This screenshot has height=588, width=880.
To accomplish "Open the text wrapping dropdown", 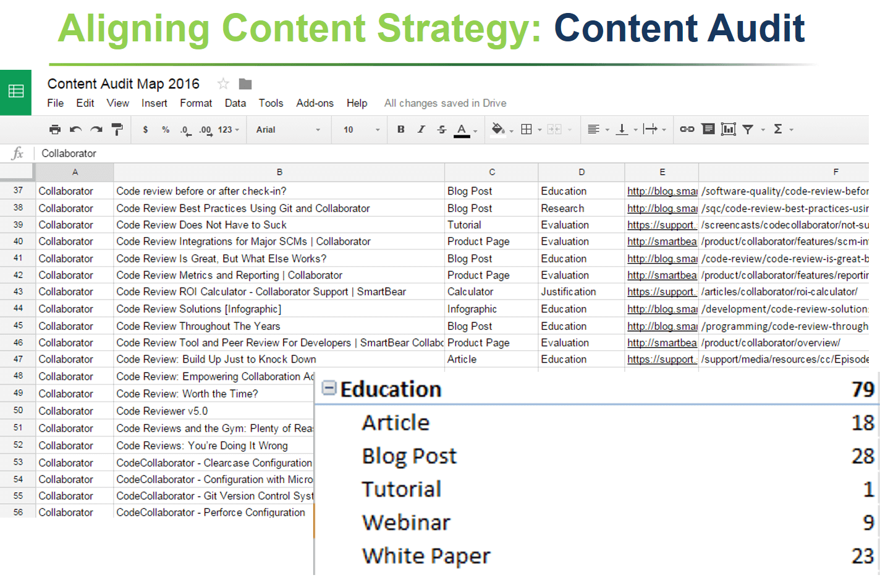I will click(654, 129).
